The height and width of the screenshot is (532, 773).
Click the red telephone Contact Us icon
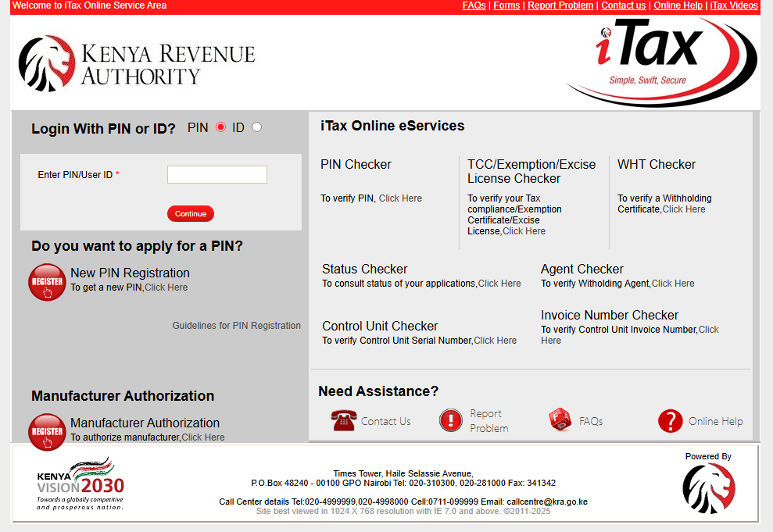[x=342, y=421]
